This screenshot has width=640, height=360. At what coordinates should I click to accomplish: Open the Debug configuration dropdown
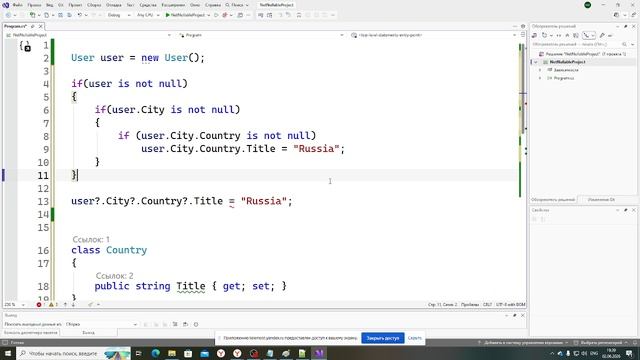pos(119,15)
